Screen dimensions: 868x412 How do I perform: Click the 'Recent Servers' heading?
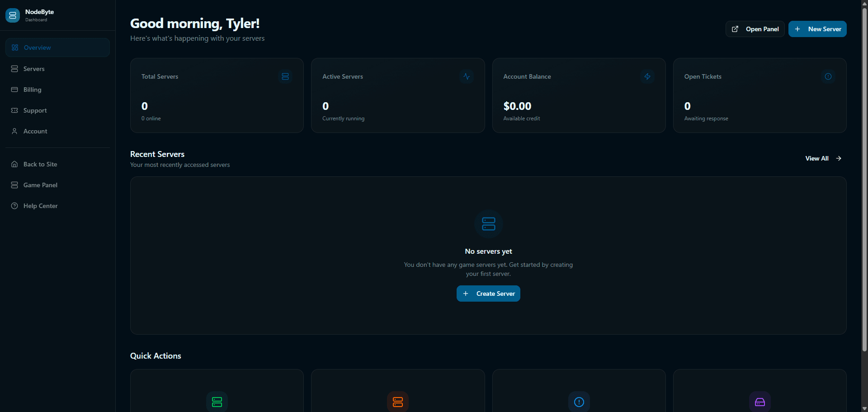pyautogui.click(x=157, y=154)
